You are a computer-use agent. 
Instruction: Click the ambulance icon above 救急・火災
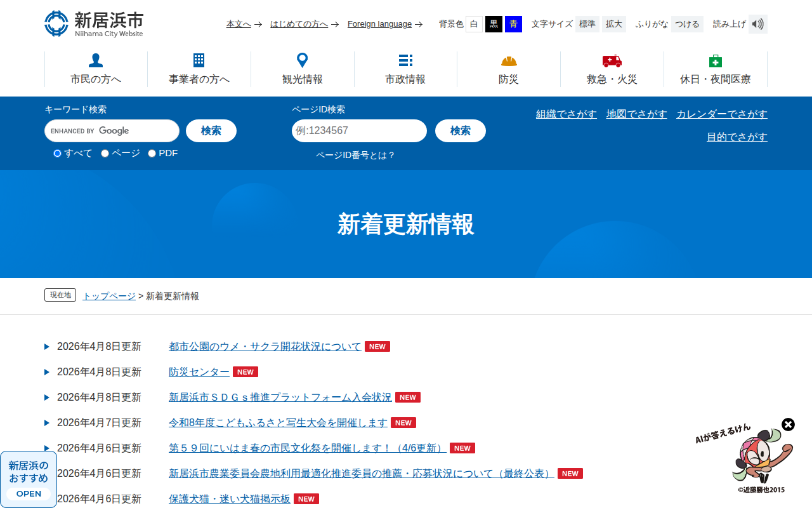(612, 61)
